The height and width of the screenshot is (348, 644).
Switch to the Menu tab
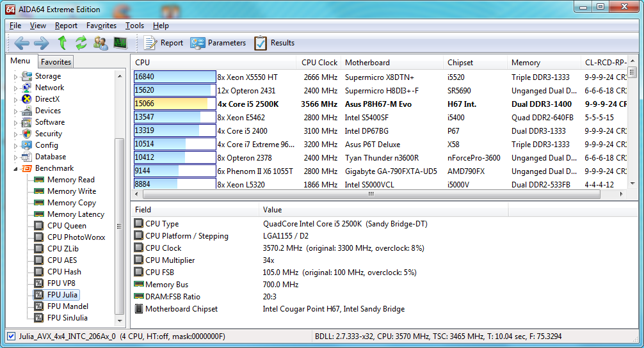point(20,61)
